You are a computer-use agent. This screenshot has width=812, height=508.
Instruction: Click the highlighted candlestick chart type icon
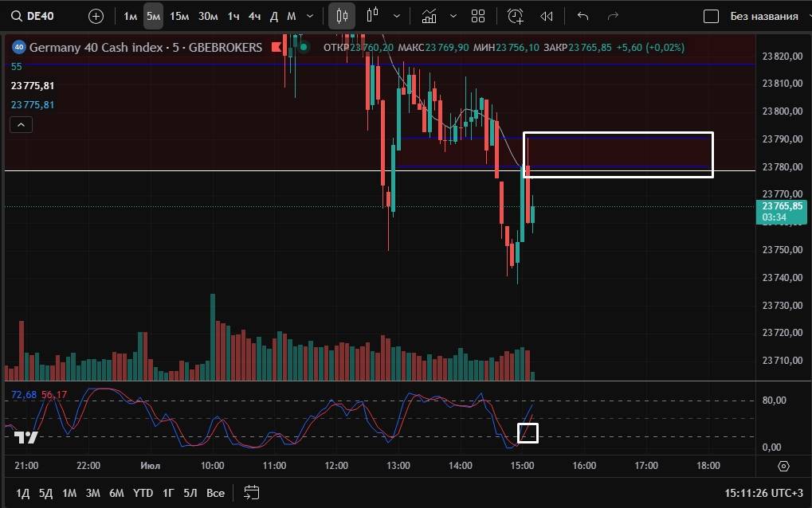tap(342, 17)
